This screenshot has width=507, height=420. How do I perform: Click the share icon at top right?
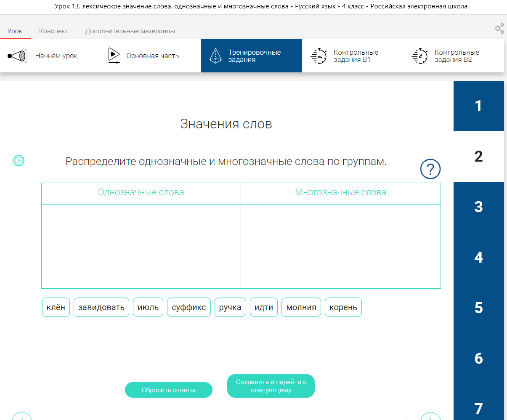click(499, 29)
